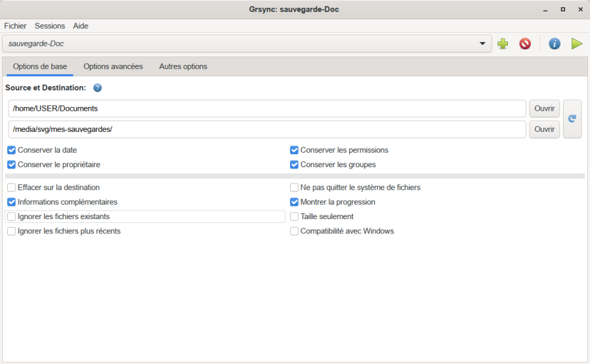Open the Sessions menu
590x364 pixels.
click(x=50, y=26)
